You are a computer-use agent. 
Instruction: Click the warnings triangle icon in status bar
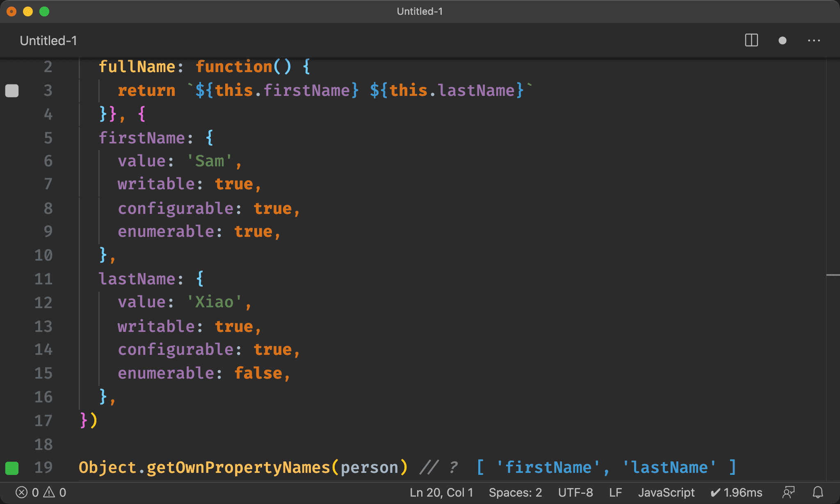pyautogui.click(x=49, y=492)
